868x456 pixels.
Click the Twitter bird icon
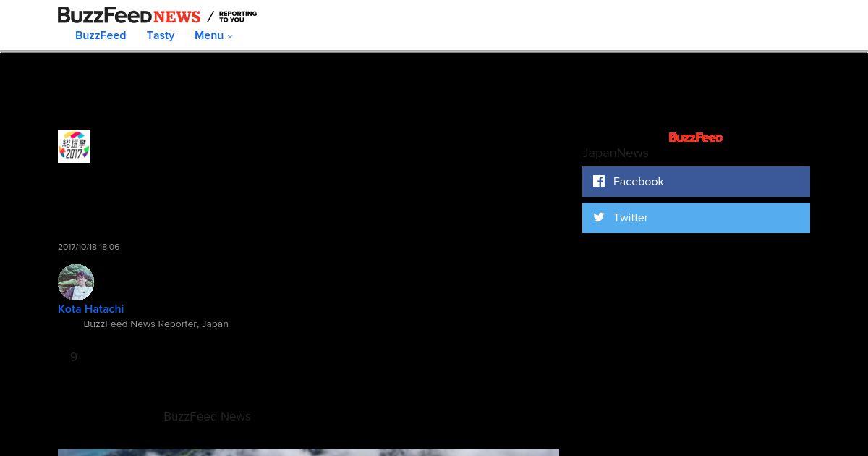pos(599,217)
